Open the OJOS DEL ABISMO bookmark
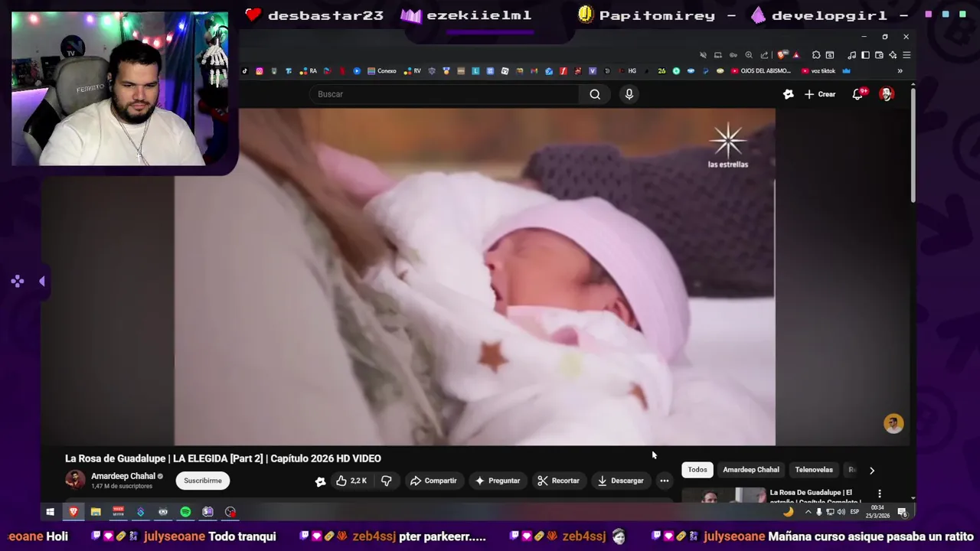This screenshot has height=551, width=980. click(760, 71)
